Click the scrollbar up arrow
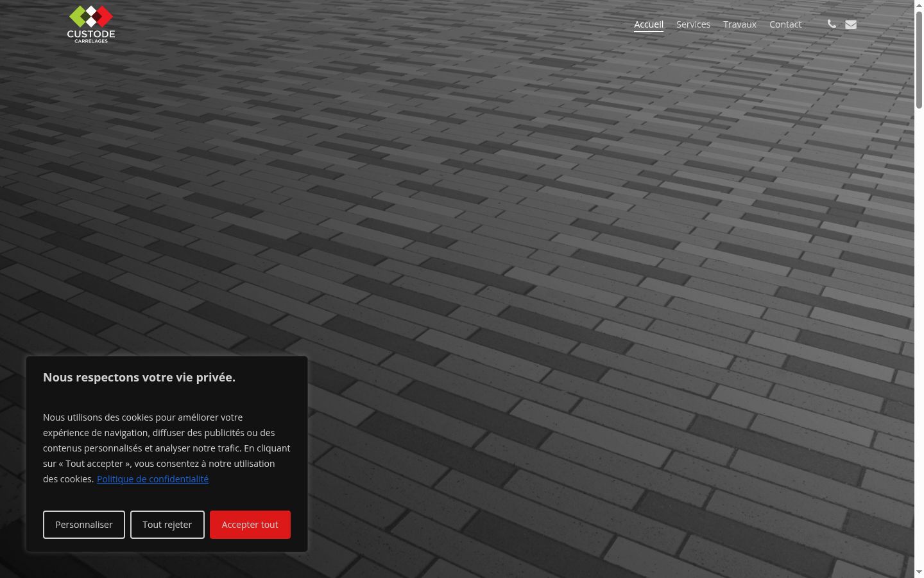This screenshot has height=578, width=924. [919, 4]
